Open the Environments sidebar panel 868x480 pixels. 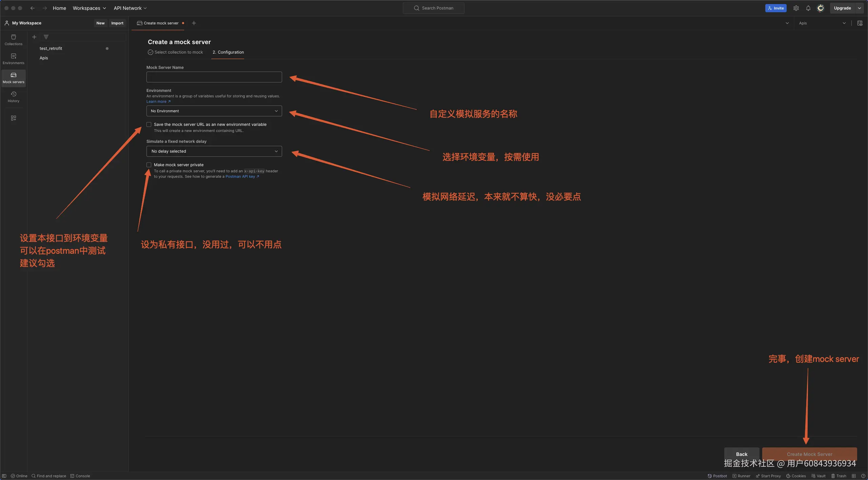coord(13,59)
